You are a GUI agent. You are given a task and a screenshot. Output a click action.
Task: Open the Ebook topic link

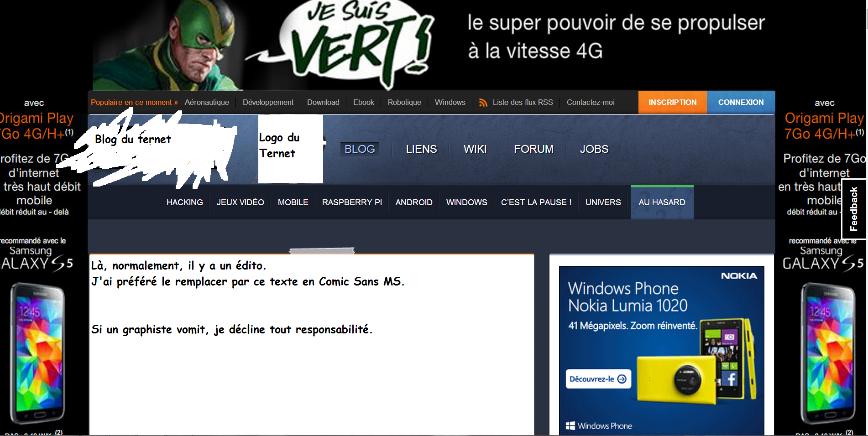click(363, 103)
